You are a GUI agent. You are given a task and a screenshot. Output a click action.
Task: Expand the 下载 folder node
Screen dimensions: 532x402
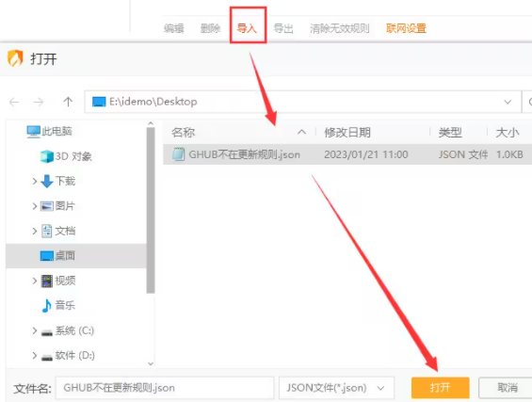click(34, 181)
